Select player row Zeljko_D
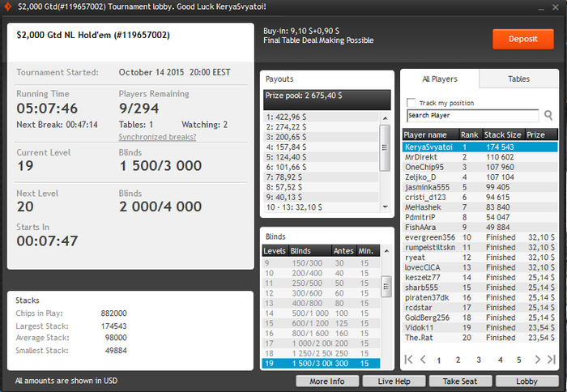Image resolution: width=567 pixels, height=392 pixels. pyautogui.click(x=480, y=177)
